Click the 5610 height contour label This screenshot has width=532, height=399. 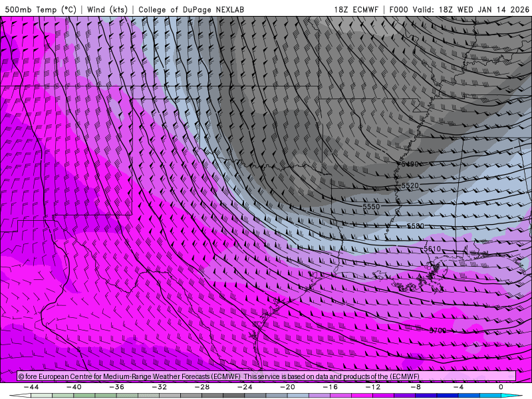point(432,249)
